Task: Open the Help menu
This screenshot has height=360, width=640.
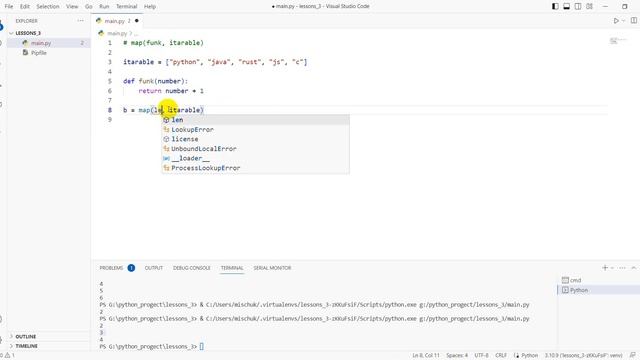Action: [x=150, y=6]
